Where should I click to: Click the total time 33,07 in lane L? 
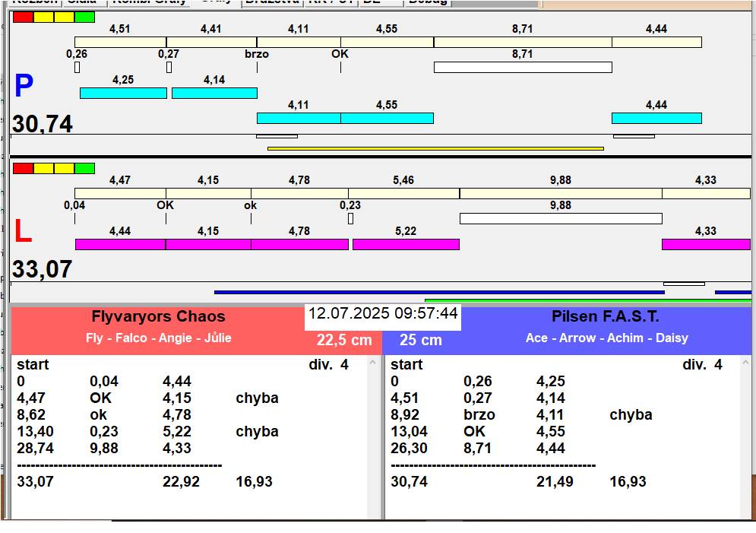(x=43, y=269)
